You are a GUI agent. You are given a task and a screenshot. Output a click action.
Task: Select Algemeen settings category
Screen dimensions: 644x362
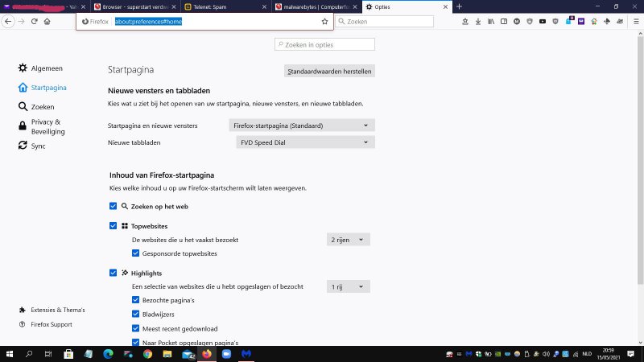coord(40,68)
